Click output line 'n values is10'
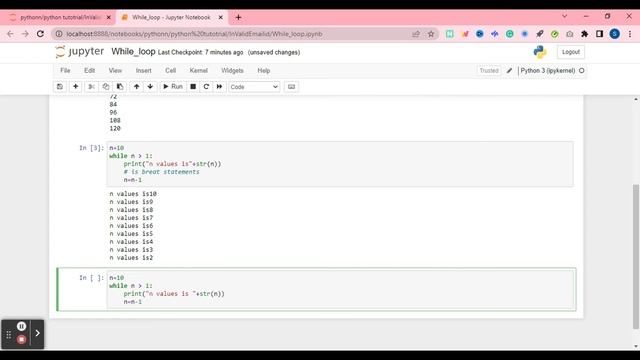 pos(133,194)
